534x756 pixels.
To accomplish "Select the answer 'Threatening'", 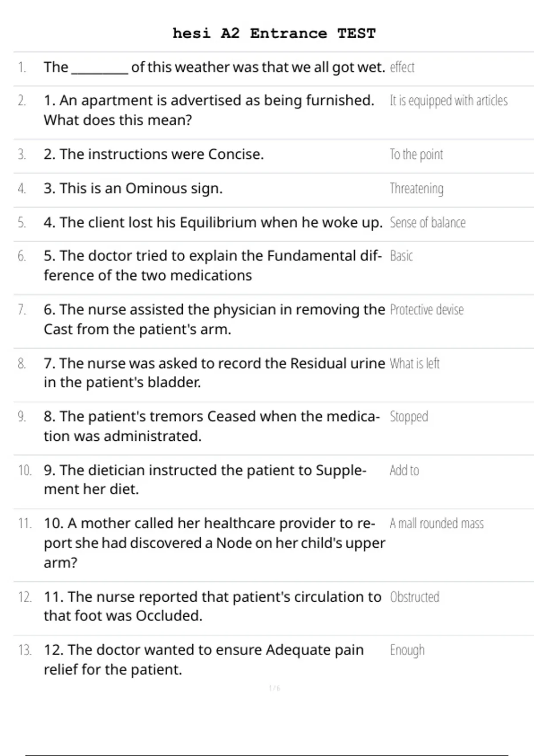I will click(x=417, y=189).
